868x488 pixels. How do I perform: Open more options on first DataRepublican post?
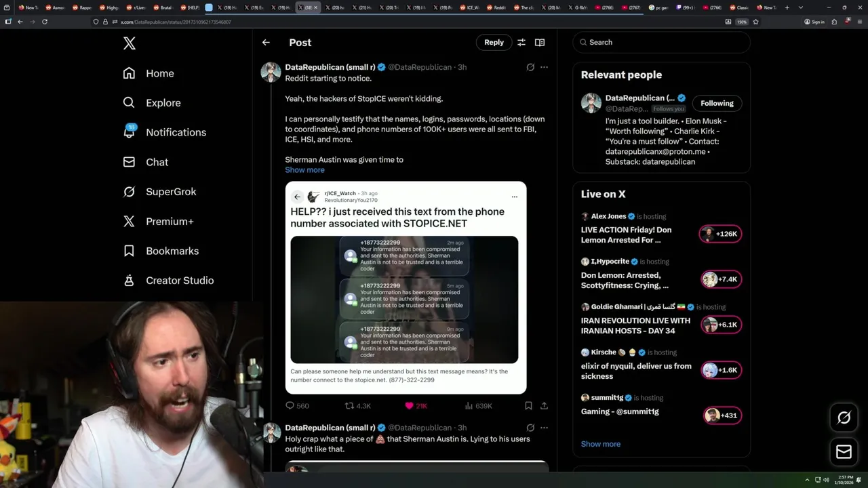pos(544,67)
